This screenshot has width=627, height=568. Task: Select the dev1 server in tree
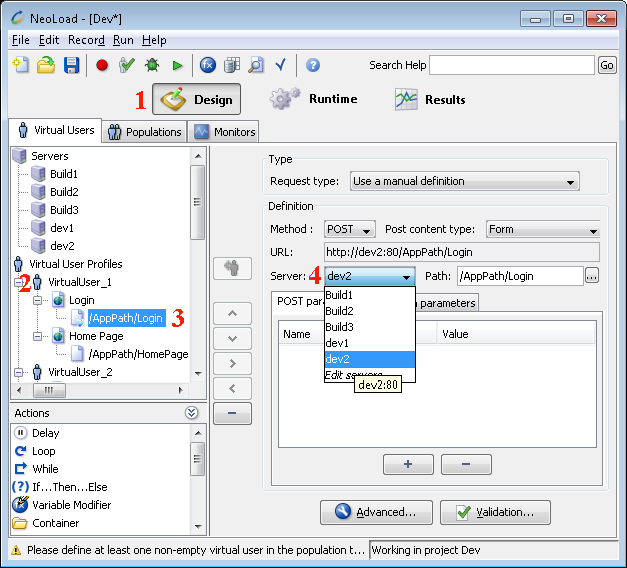point(61,228)
